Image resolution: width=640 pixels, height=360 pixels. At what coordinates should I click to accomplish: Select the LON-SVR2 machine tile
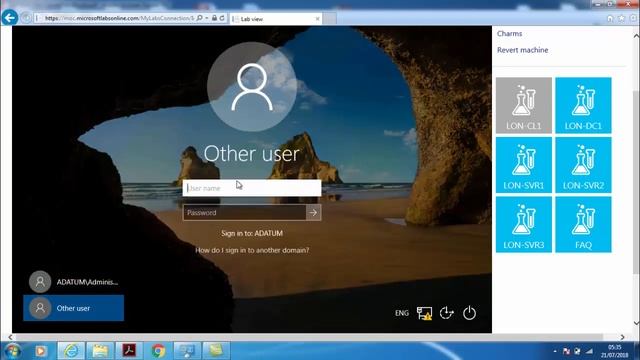(x=583, y=165)
